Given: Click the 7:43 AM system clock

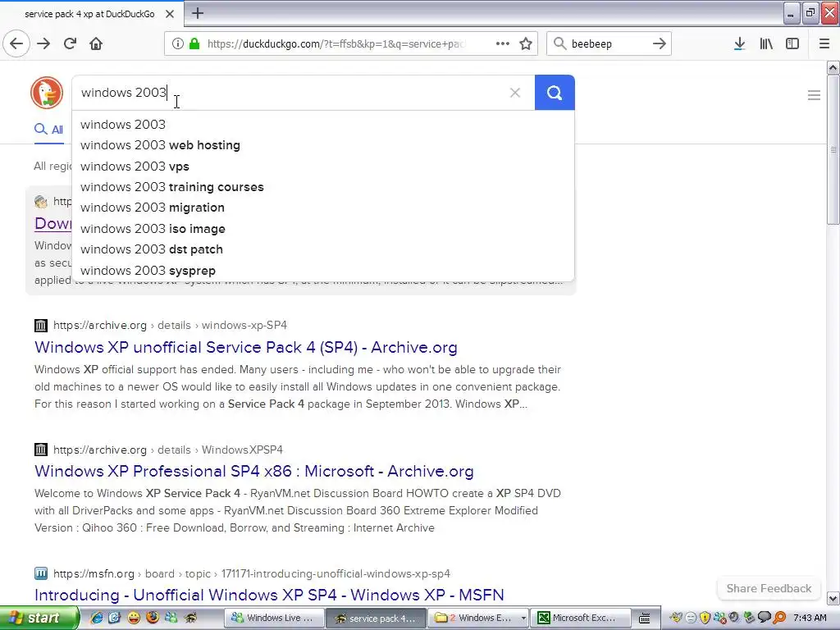Looking at the screenshot, I should coord(810,619).
